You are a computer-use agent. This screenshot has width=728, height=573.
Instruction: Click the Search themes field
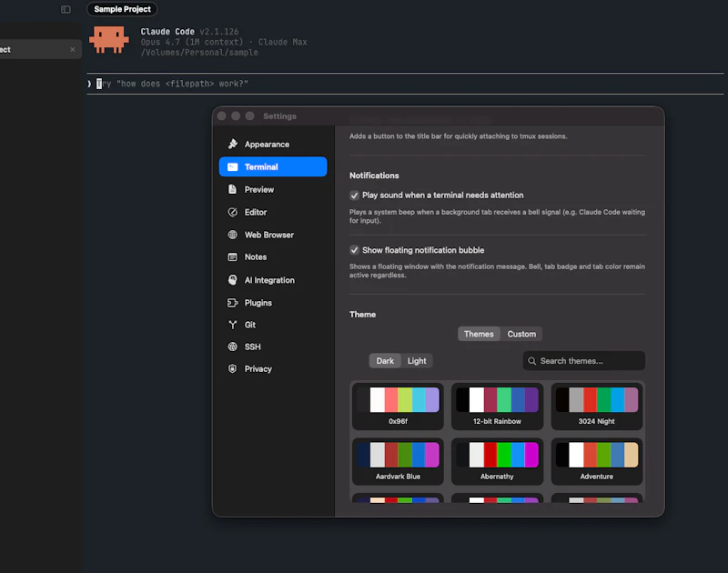[x=583, y=361]
